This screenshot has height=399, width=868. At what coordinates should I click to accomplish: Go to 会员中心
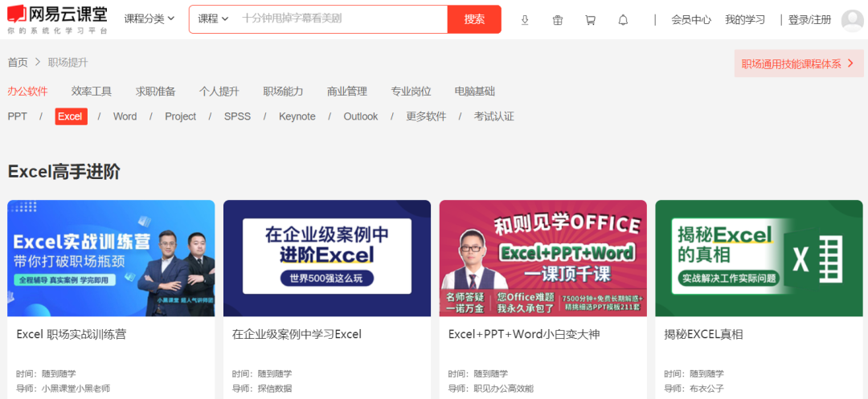tap(691, 20)
